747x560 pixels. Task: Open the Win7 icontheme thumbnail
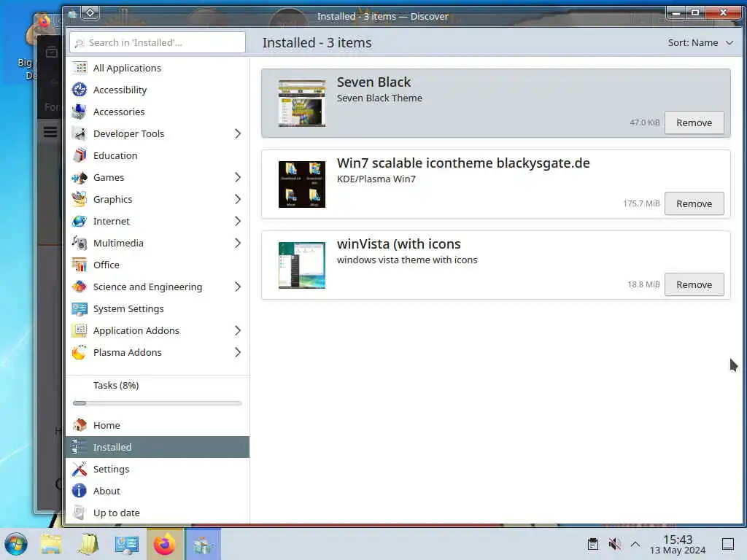tap(302, 184)
